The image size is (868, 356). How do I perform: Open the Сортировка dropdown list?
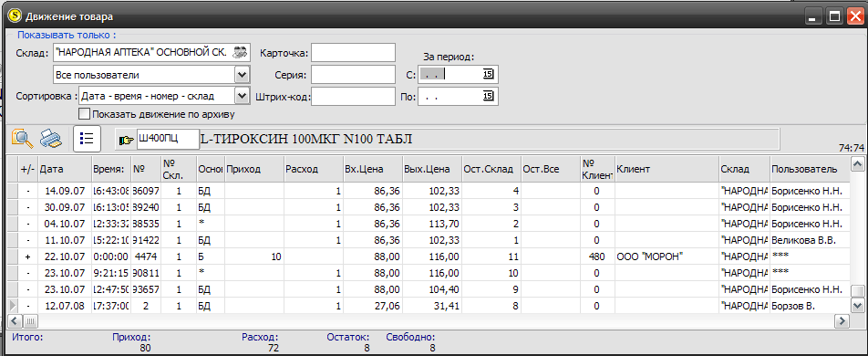click(x=242, y=95)
